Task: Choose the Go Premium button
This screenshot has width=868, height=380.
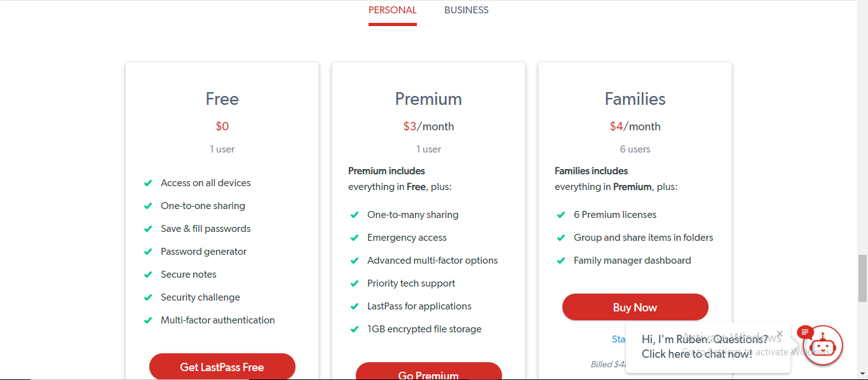Action: pyautogui.click(x=428, y=372)
